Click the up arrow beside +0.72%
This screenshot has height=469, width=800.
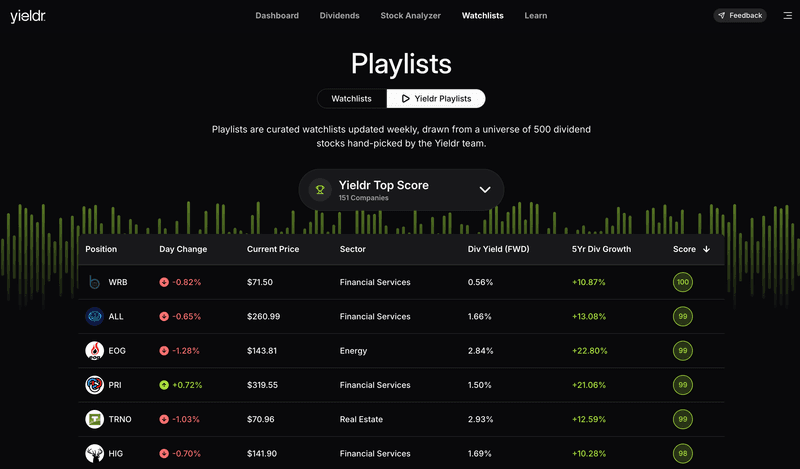point(164,385)
